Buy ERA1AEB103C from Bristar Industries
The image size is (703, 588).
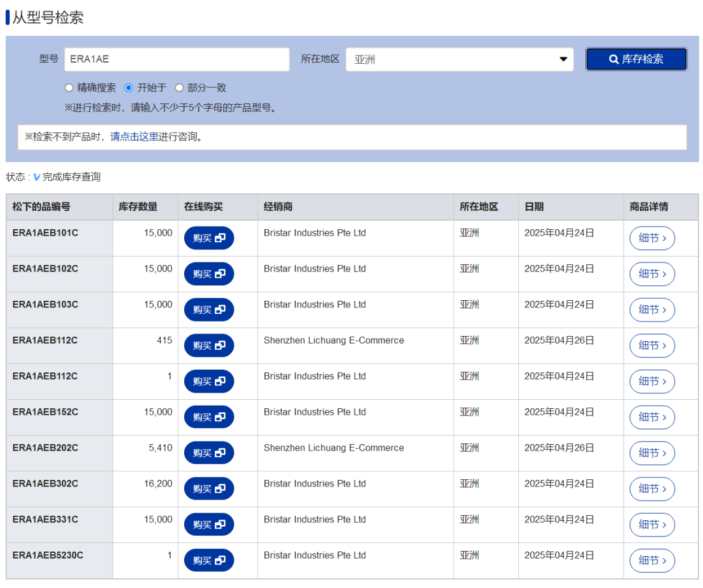pyautogui.click(x=209, y=310)
